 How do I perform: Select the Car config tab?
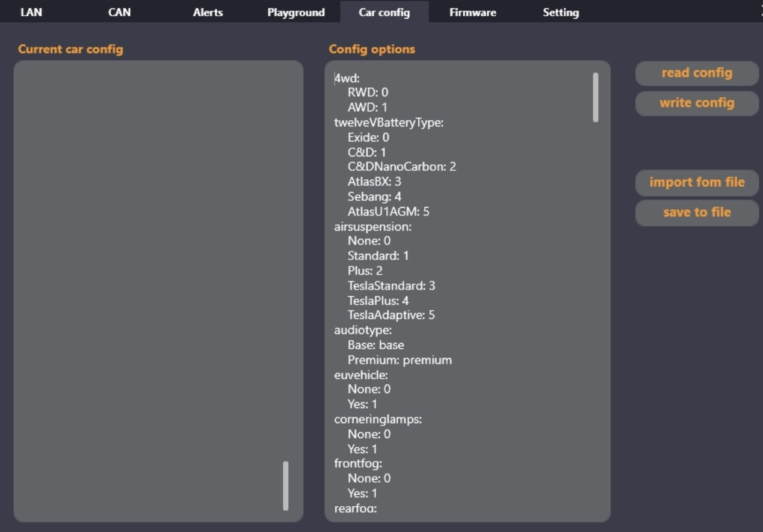384,12
